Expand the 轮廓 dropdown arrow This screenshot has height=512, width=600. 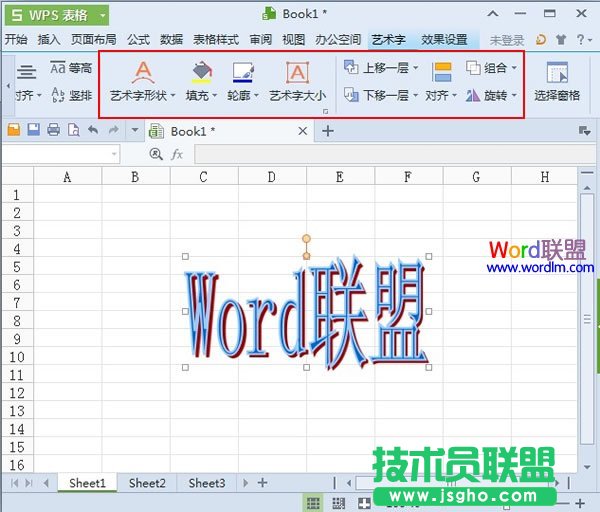point(256,96)
